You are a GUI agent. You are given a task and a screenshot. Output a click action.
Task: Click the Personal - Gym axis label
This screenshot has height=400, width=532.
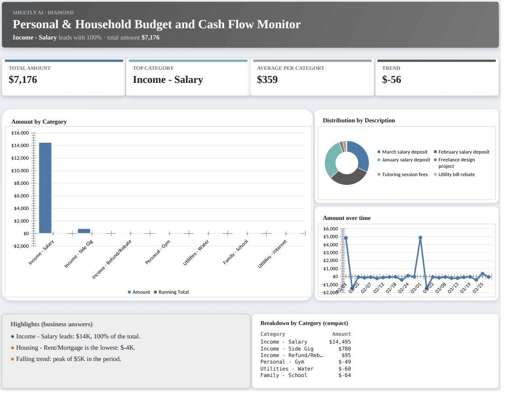[158, 252]
